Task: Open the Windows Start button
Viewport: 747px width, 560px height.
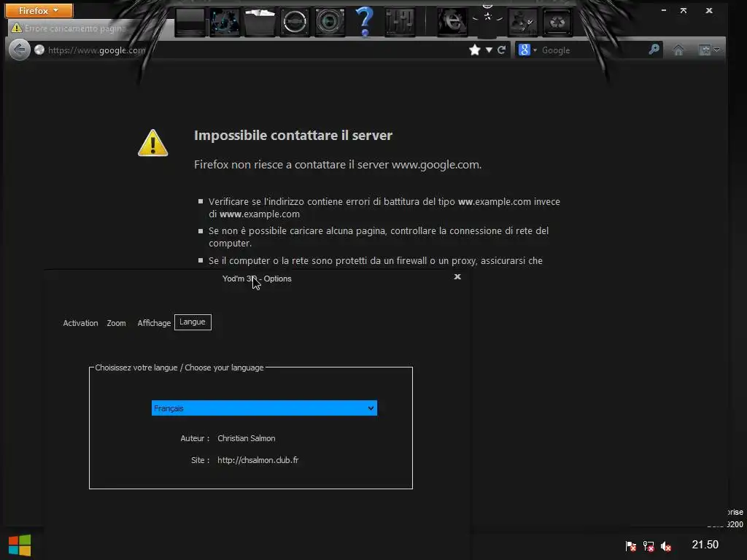Action: tap(20, 545)
